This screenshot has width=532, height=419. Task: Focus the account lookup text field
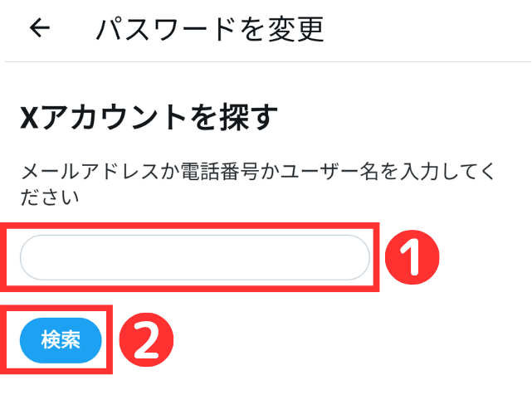point(195,257)
